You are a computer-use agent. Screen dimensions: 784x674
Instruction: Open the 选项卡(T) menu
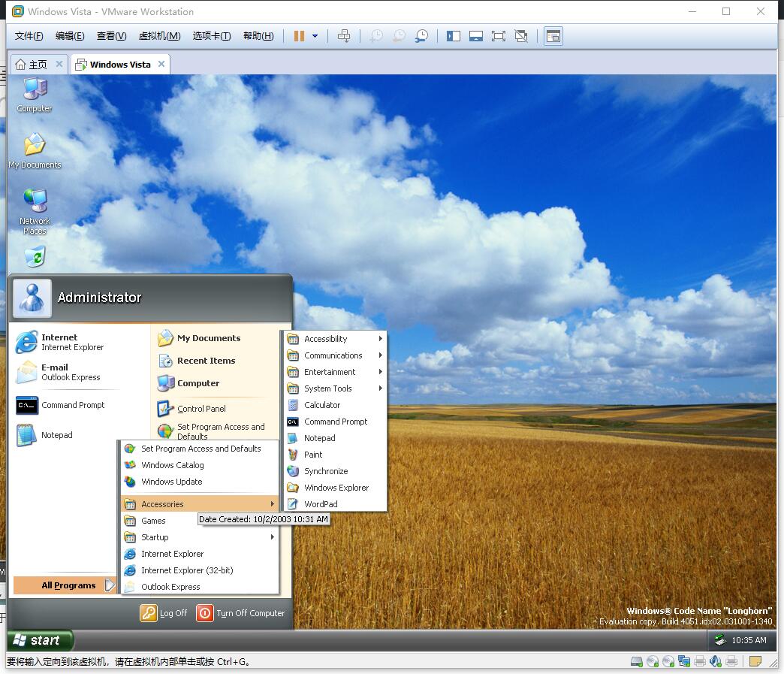point(212,36)
